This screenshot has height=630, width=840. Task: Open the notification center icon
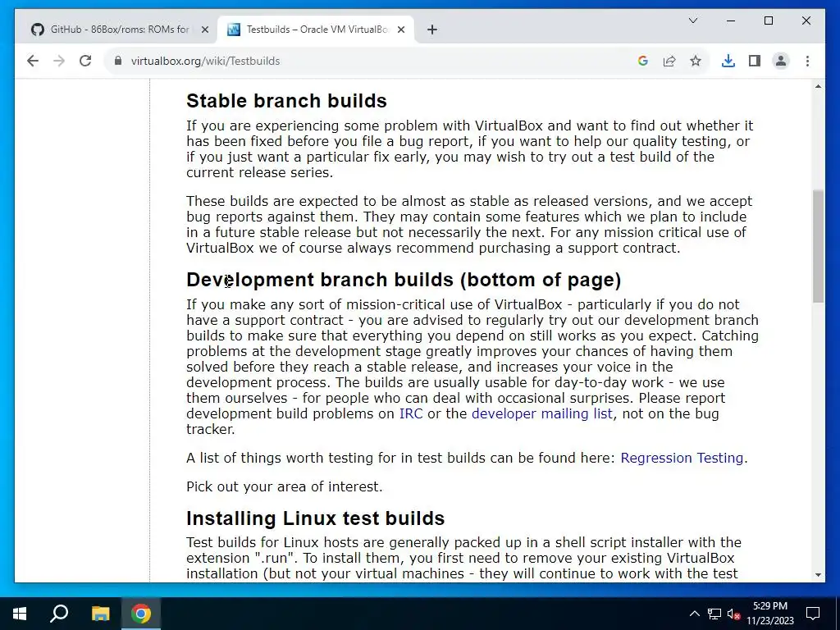(813, 614)
